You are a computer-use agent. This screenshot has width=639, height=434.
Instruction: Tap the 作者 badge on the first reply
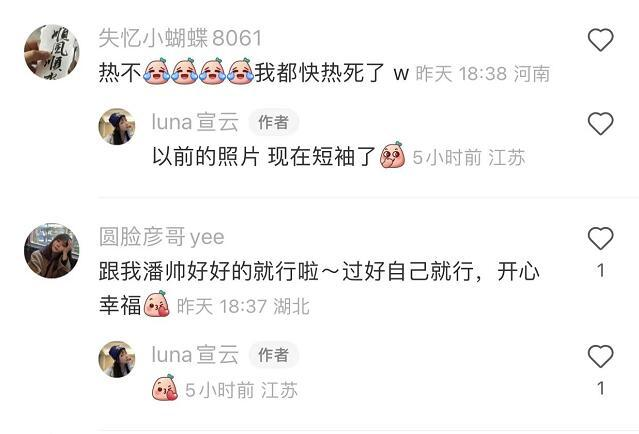(x=273, y=122)
